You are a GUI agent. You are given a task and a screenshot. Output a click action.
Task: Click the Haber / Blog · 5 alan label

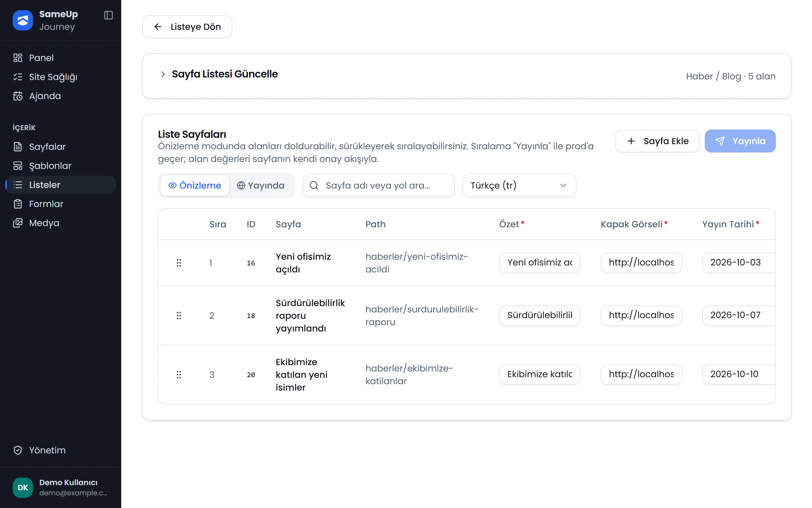731,76
